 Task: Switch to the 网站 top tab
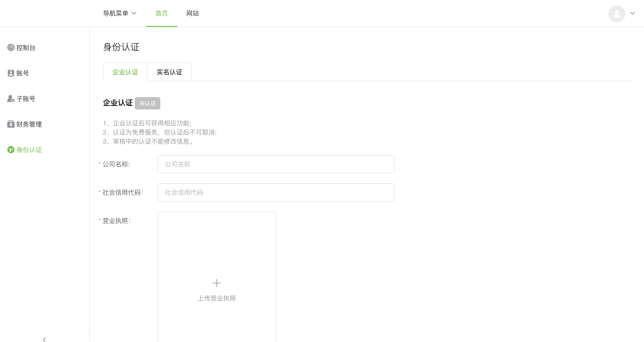193,13
